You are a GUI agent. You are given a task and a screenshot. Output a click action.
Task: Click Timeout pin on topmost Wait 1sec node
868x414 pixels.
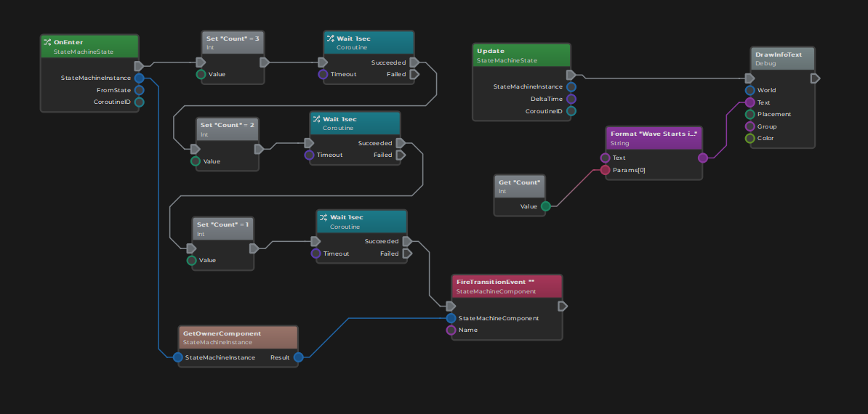(x=324, y=74)
